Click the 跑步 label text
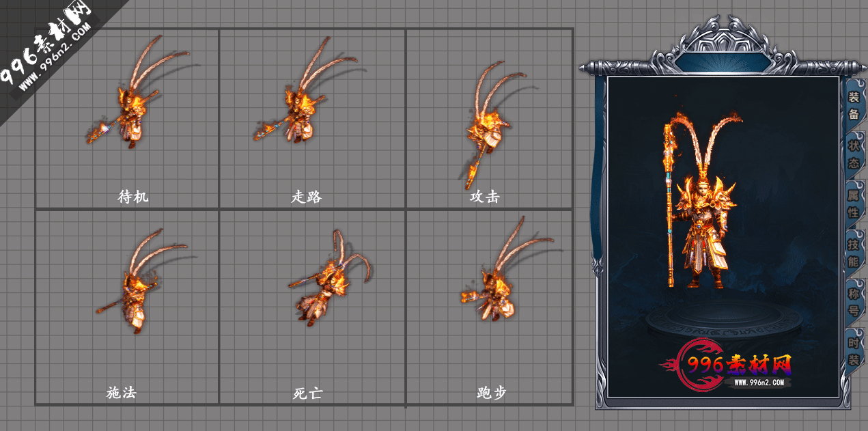 coord(492,393)
